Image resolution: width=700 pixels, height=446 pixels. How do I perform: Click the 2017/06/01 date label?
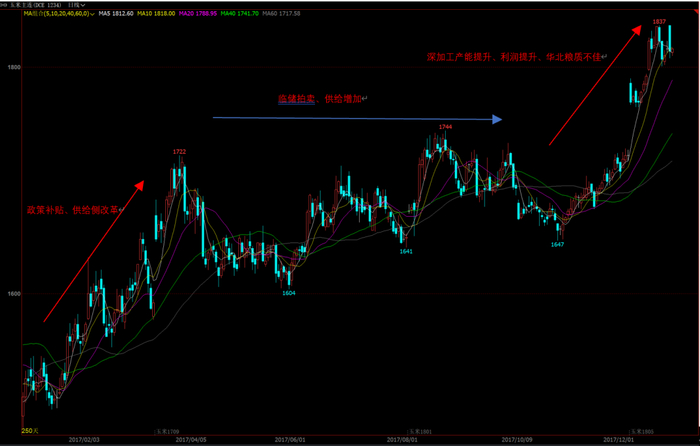290,440
